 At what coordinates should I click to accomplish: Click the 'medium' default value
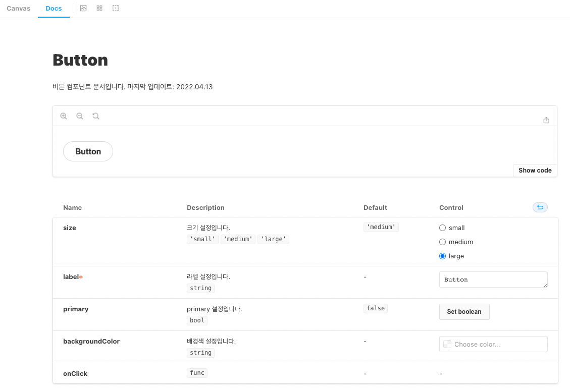click(381, 227)
